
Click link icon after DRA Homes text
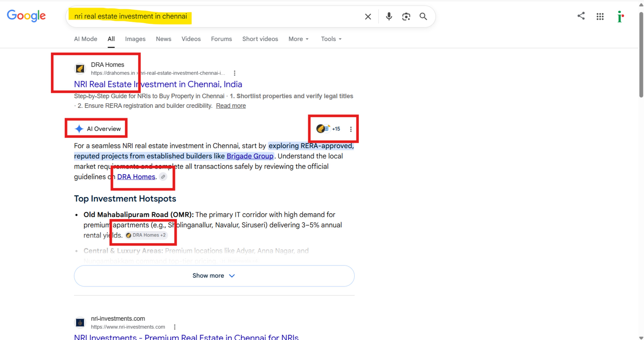tap(163, 177)
